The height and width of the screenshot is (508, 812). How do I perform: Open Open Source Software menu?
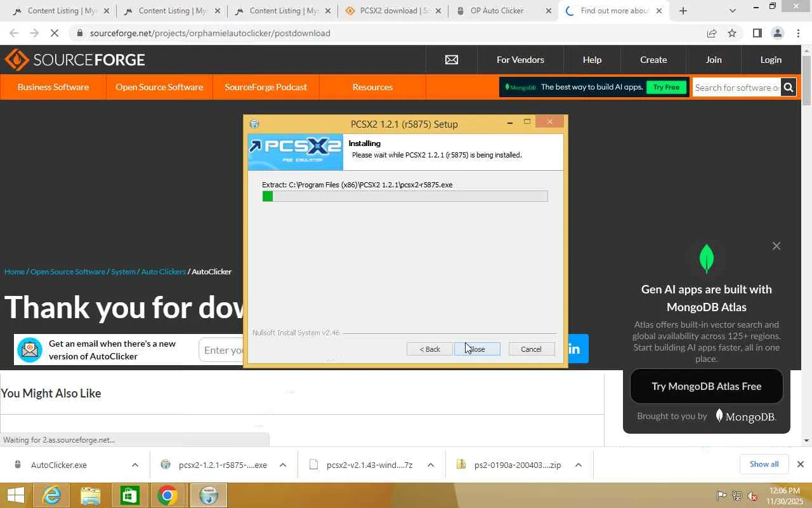tap(159, 87)
